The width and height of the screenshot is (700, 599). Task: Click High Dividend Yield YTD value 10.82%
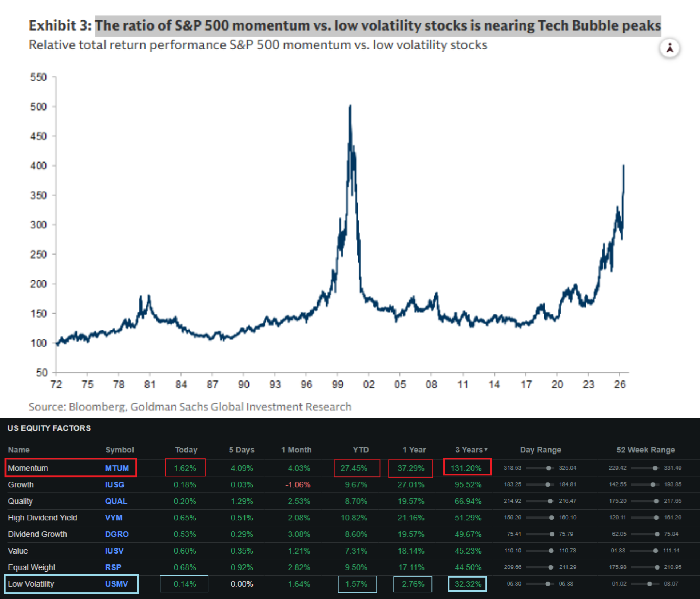[354, 518]
